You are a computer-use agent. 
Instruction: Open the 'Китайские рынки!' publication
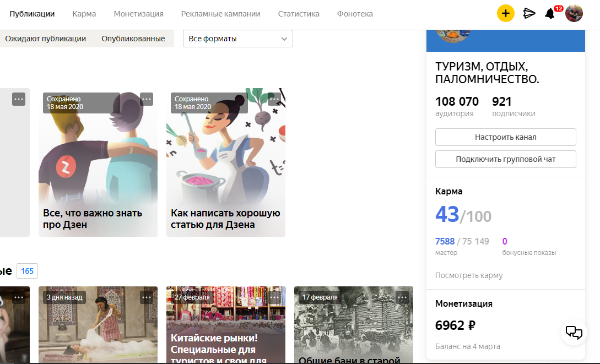[x=226, y=325]
